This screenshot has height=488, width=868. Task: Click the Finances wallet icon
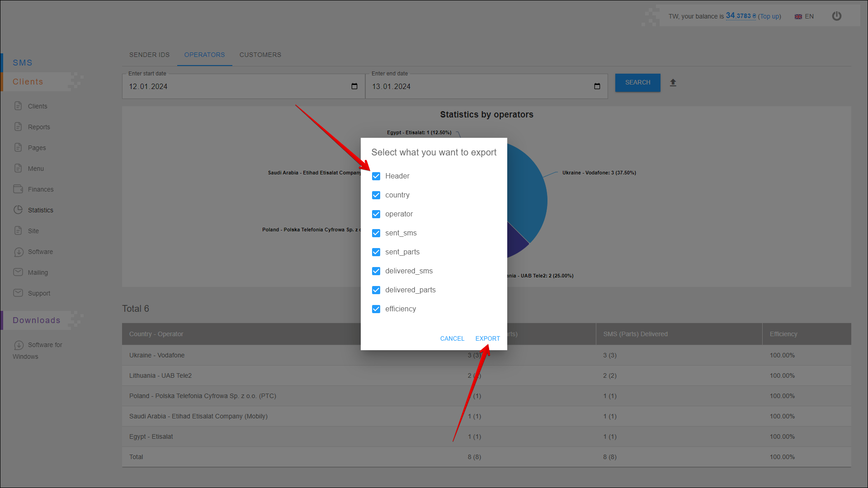[x=18, y=189]
